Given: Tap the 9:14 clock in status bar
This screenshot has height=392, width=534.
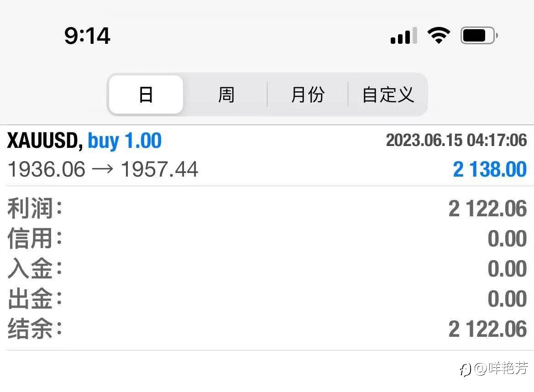Looking at the screenshot, I should 87,36.
